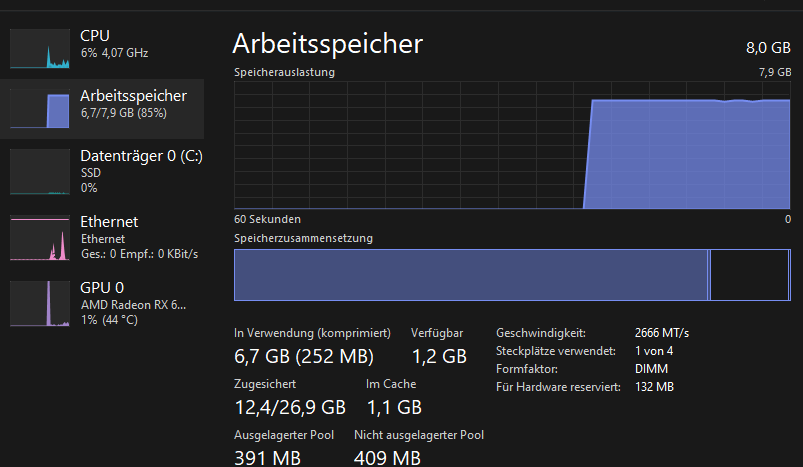Click the Verfügbar 1,2 GB value

(439, 356)
